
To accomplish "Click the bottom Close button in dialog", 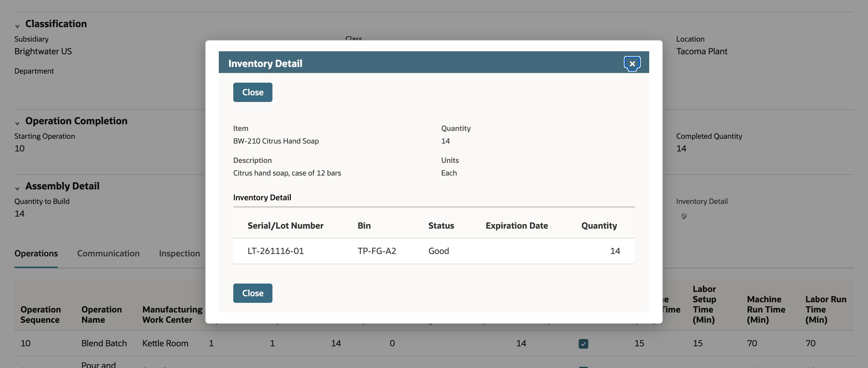I will click(x=253, y=293).
